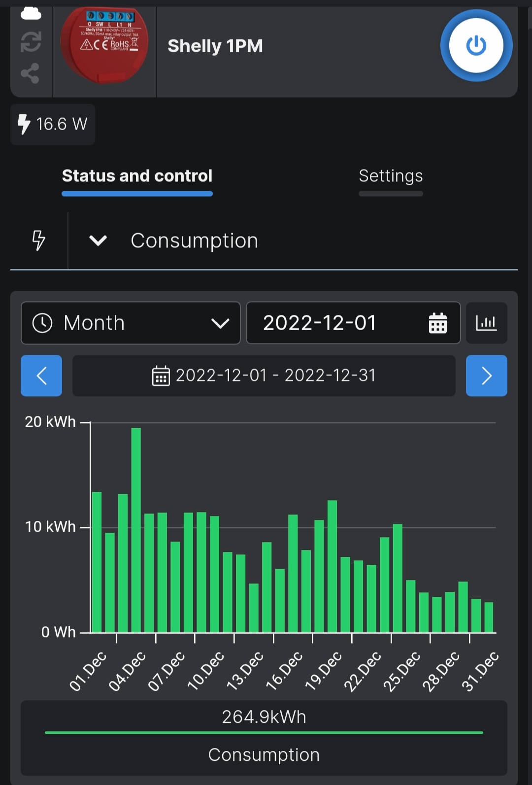Click the 16.6 W power reading badge
This screenshot has width=532, height=785.
(x=53, y=124)
